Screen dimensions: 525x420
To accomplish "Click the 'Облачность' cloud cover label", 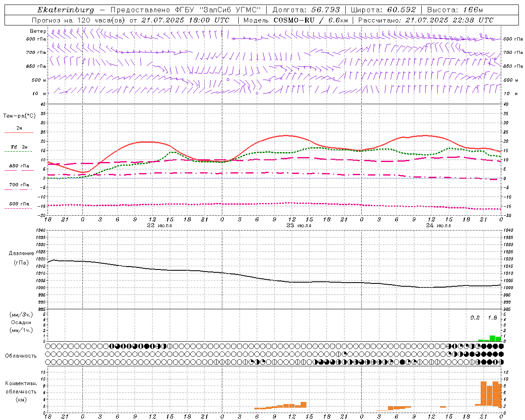I will point(21,356).
